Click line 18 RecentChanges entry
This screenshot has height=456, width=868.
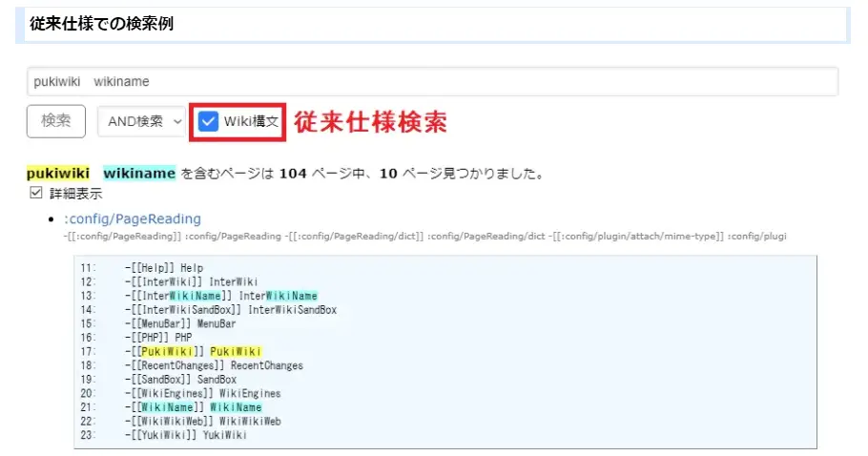tap(214, 365)
